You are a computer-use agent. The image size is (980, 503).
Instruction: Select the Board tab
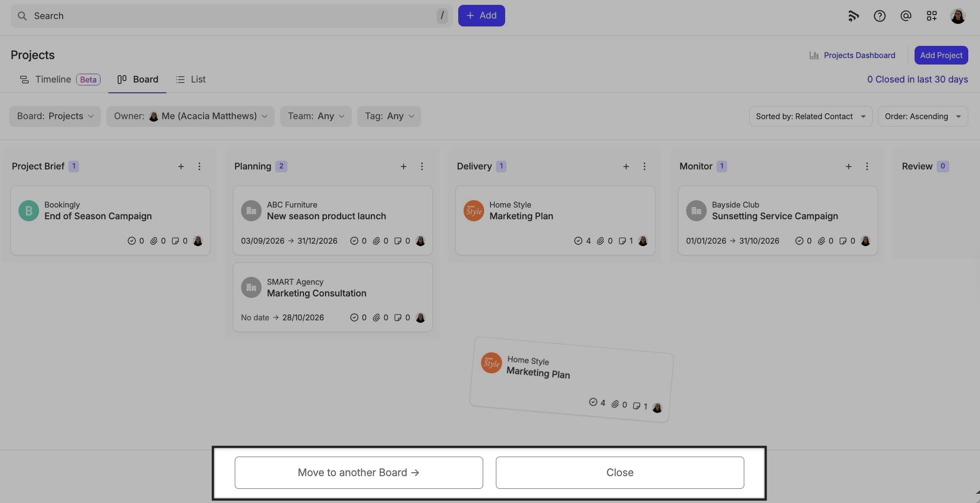pos(138,80)
